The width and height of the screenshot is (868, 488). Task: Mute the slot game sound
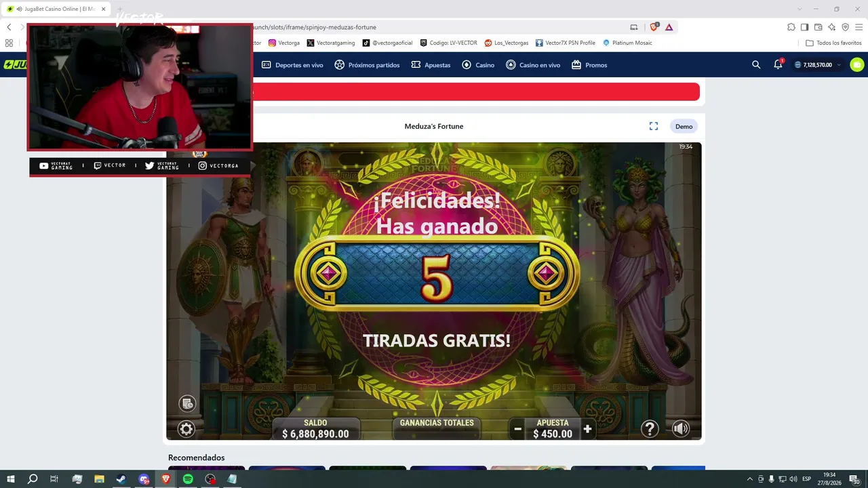pos(681,428)
